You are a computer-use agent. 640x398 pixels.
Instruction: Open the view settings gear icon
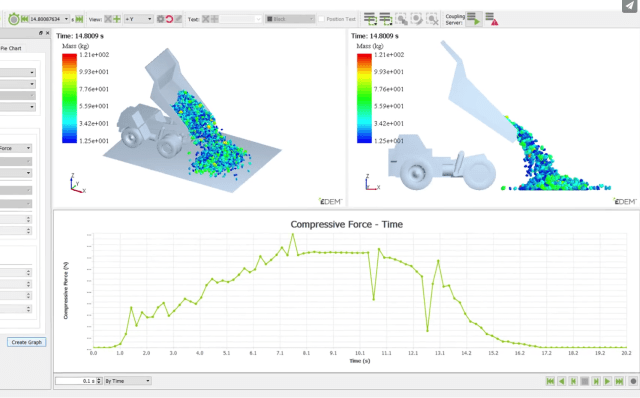coord(160,19)
